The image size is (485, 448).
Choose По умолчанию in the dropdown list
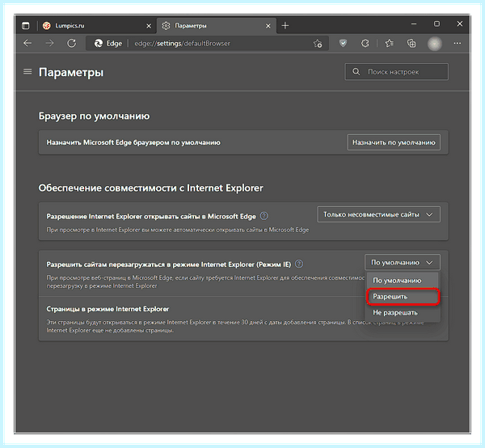(403, 281)
